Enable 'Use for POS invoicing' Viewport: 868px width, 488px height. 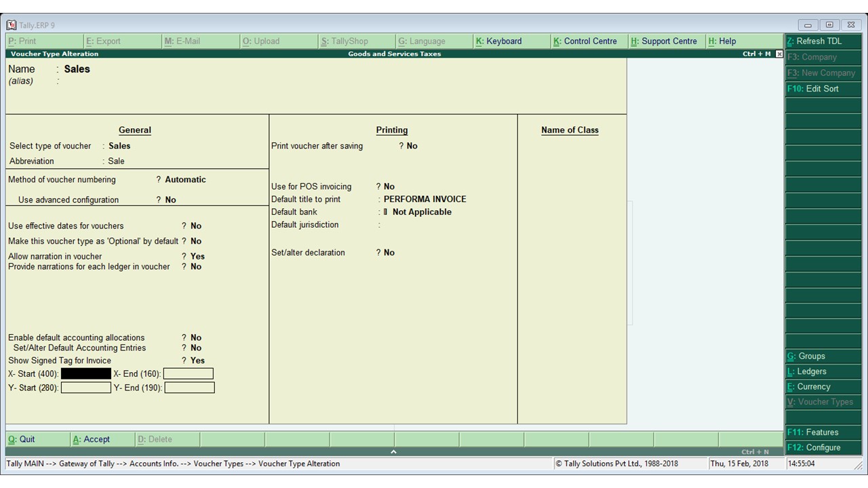coord(389,186)
